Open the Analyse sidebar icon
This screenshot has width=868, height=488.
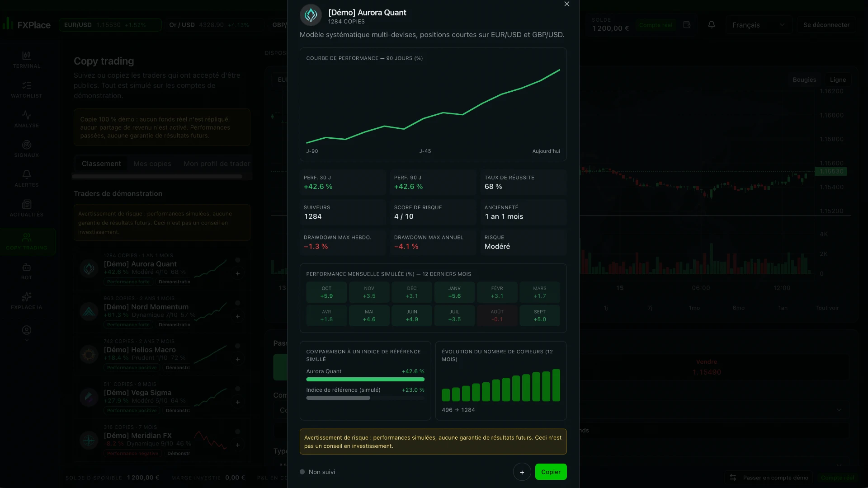27,119
